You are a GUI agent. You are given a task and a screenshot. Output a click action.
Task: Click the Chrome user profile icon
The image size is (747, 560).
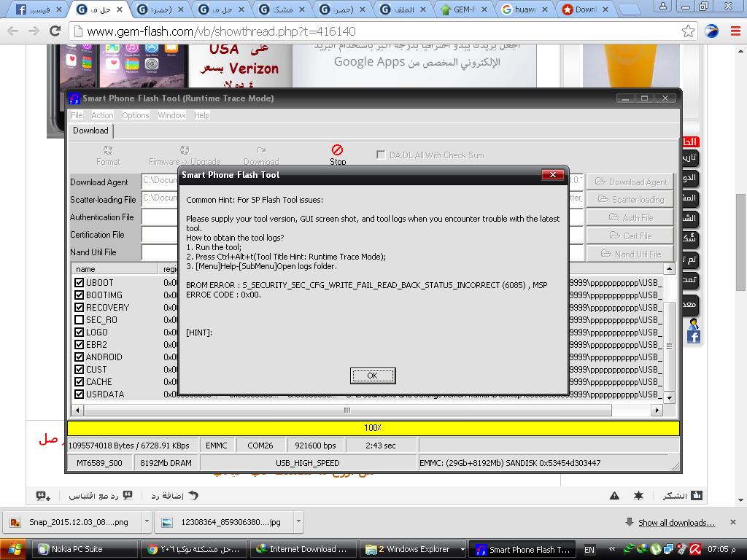pos(662,6)
